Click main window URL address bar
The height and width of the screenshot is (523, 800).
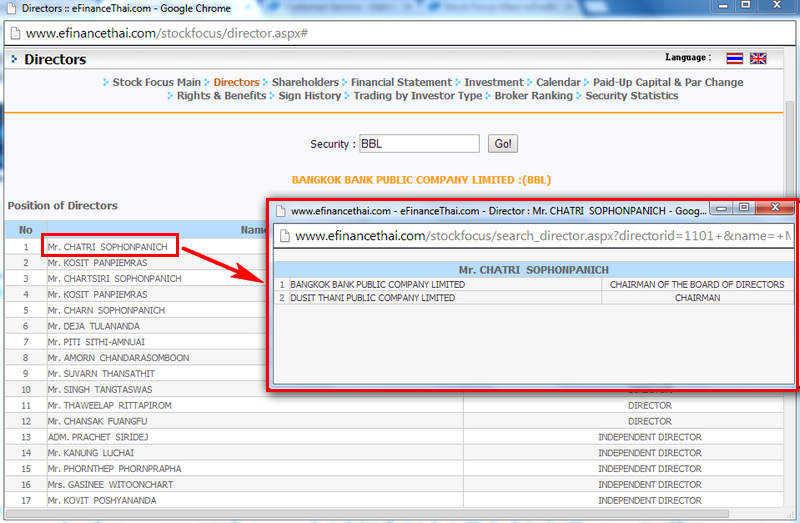point(399,34)
